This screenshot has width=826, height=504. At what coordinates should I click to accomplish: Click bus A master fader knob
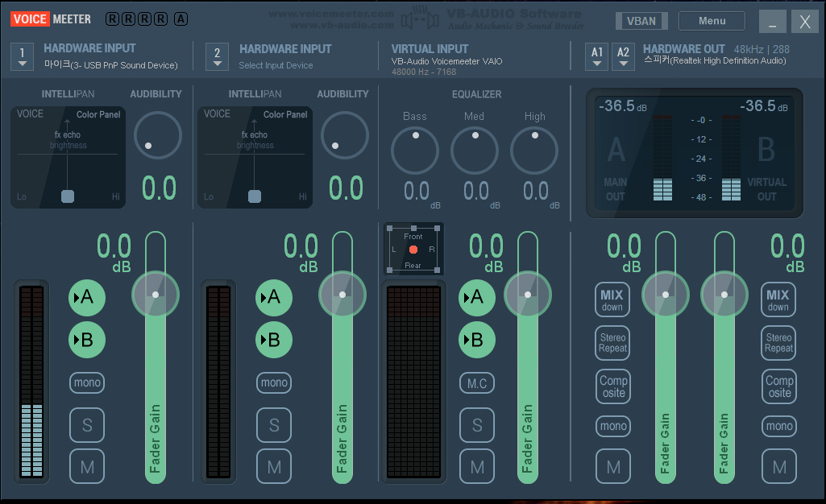tap(666, 295)
